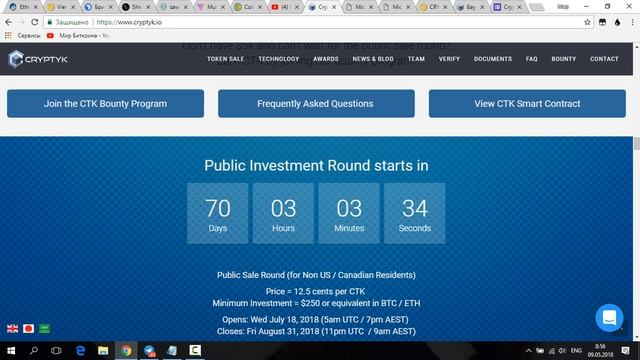Open NEWS & BLOG page
The width and height of the screenshot is (640, 360).
click(373, 59)
